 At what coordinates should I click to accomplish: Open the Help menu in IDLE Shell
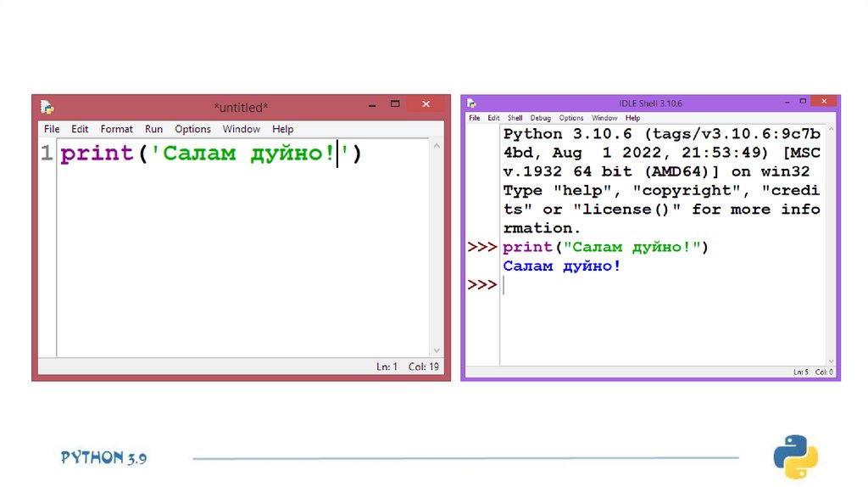pyautogui.click(x=632, y=118)
